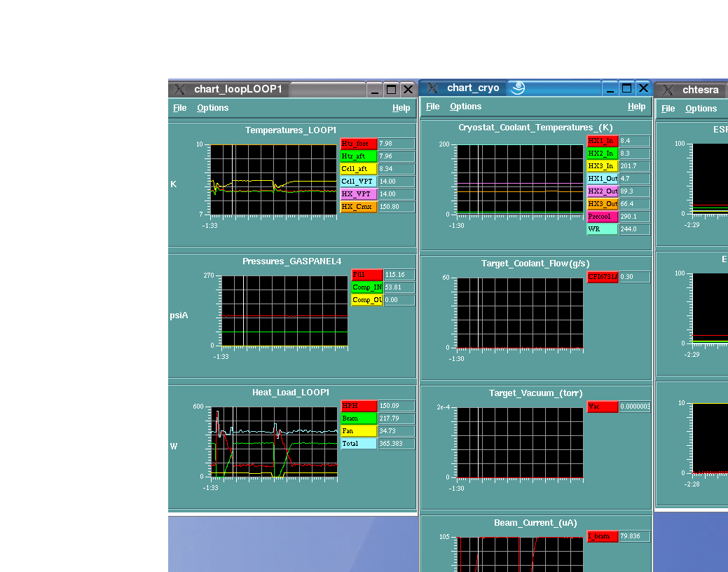The image size is (728, 572).
Task: Select the green Htr_aft legend label
Action: tap(359, 156)
